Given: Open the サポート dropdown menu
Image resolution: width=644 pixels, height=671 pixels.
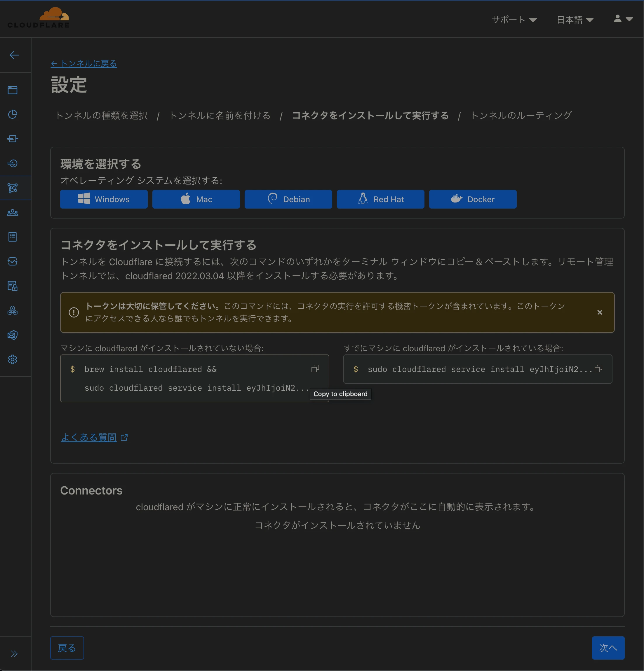Looking at the screenshot, I should (x=514, y=20).
